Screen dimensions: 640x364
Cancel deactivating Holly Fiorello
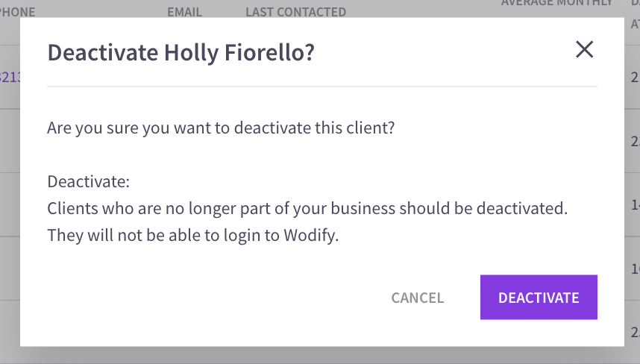[x=417, y=298]
